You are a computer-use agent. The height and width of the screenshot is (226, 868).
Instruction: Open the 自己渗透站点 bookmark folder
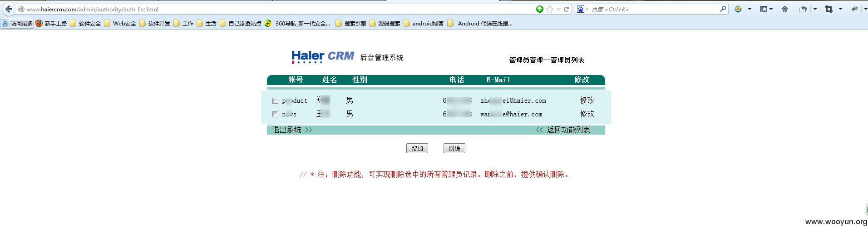click(241, 23)
